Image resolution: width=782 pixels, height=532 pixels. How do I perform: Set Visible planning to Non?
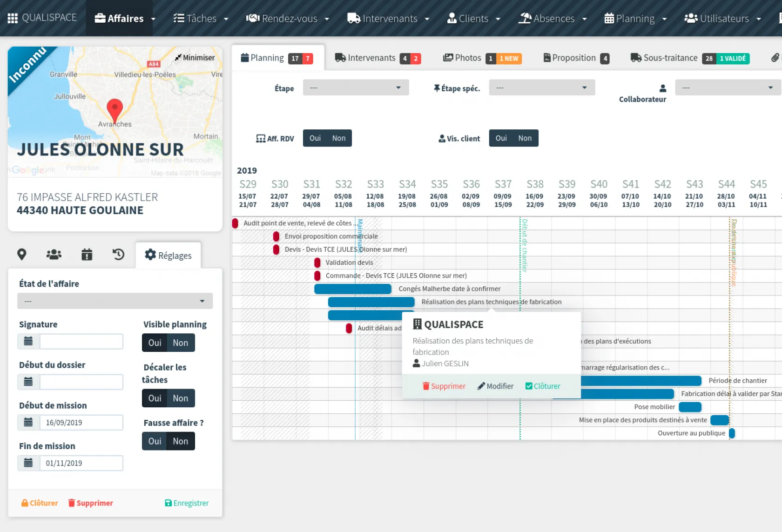tap(181, 343)
